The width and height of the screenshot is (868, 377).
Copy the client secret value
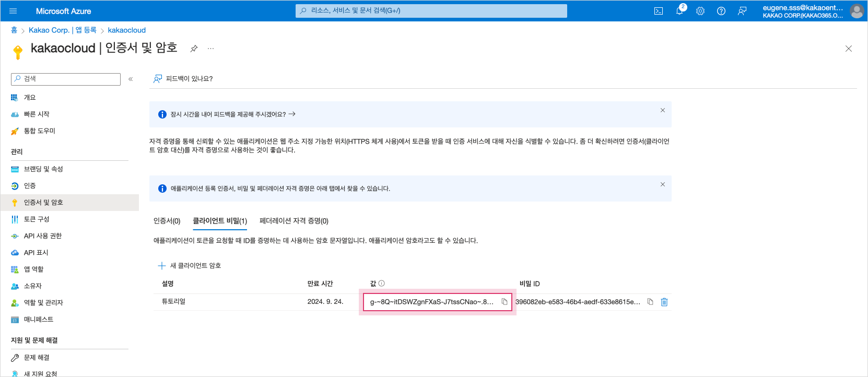coord(505,302)
